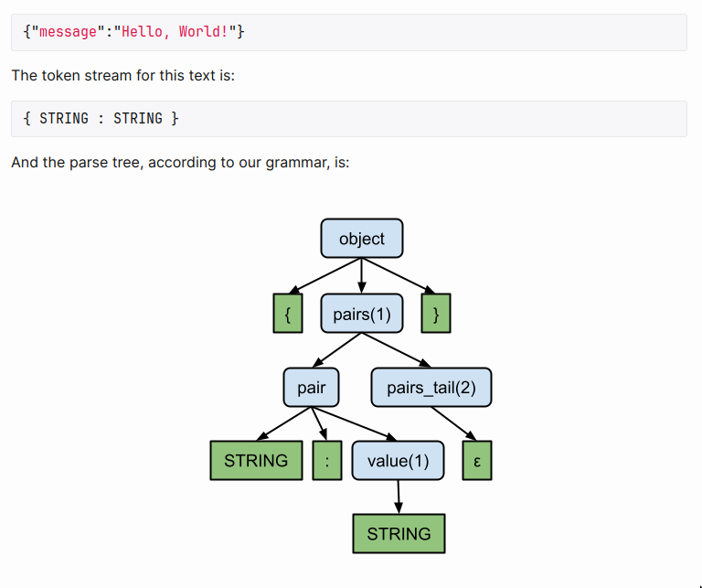Click the green "{" leaf in the tree
Screen dimensions: 702x588
(288, 314)
